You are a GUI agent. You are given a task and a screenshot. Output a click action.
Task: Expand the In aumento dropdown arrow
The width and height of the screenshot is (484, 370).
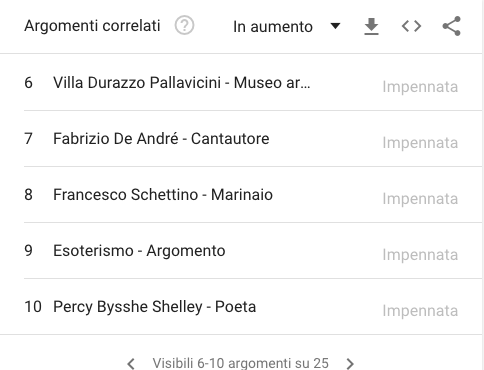(x=335, y=26)
